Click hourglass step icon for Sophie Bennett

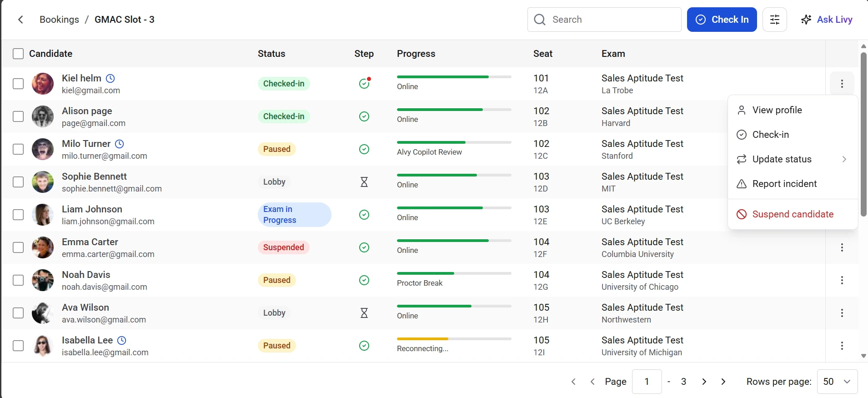pyautogui.click(x=364, y=182)
